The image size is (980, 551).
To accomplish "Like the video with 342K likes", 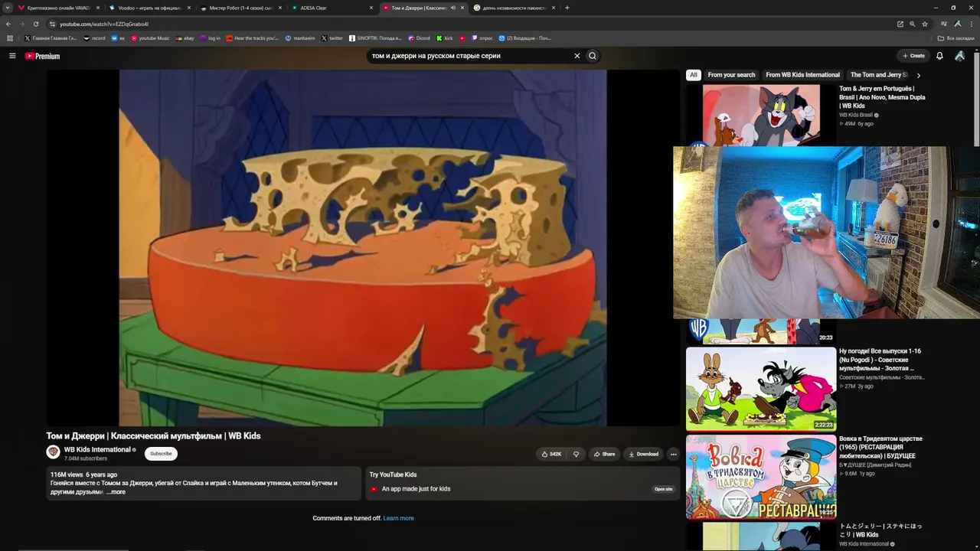I will coord(551,454).
